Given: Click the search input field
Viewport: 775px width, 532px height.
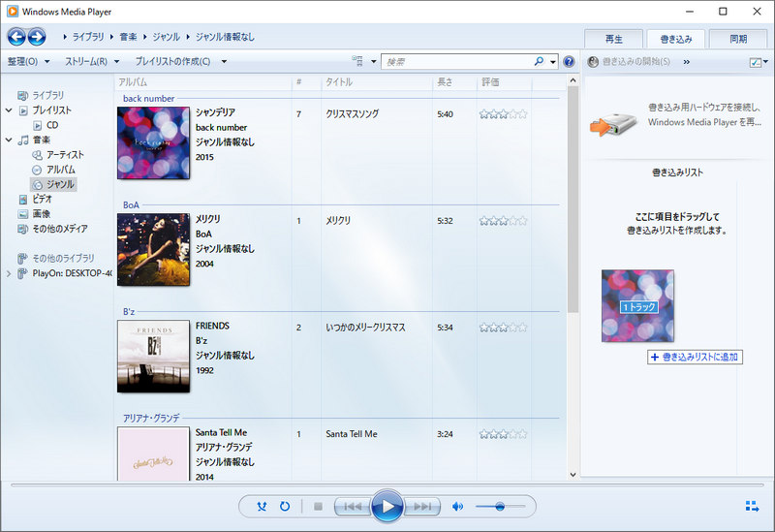Looking at the screenshot, I should [x=457, y=62].
